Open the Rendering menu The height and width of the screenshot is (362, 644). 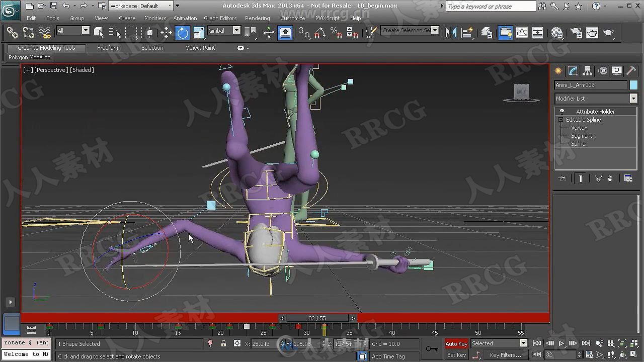pyautogui.click(x=257, y=18)
